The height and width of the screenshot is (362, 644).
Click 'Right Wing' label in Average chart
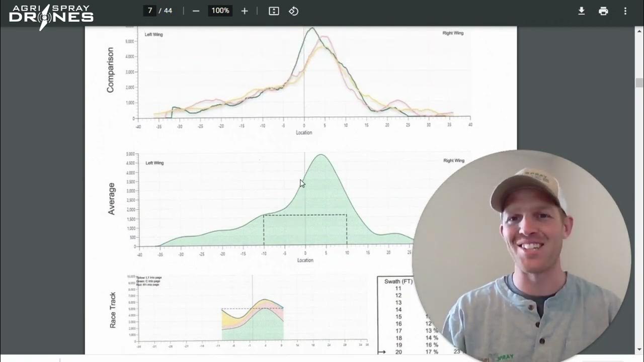click(454, 161)
